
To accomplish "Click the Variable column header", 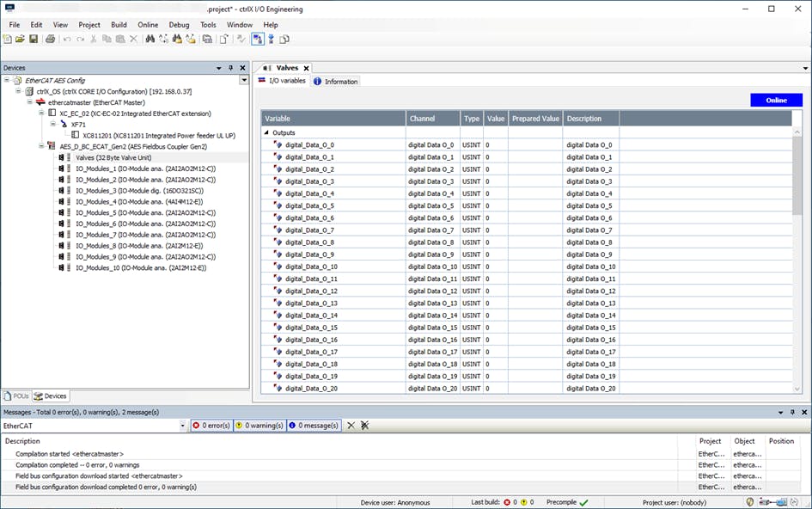I will click(x=333, y=119).
